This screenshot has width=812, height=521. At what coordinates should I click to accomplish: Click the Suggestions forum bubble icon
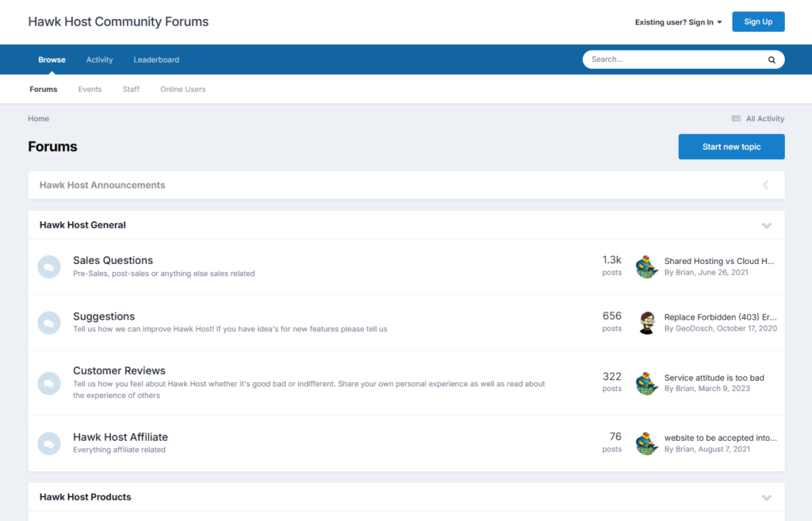(48, 323)
